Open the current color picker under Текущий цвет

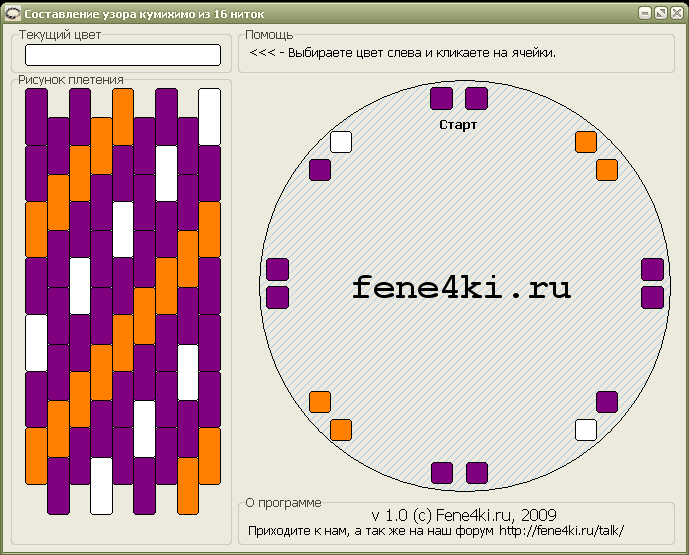tap(123, 55)
